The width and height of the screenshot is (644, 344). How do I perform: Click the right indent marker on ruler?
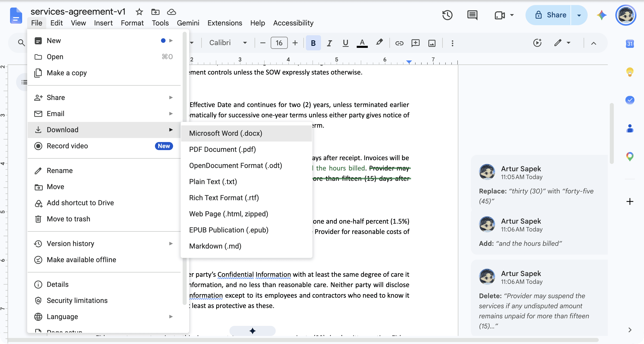pyautogui.click(x=409, y=62)
